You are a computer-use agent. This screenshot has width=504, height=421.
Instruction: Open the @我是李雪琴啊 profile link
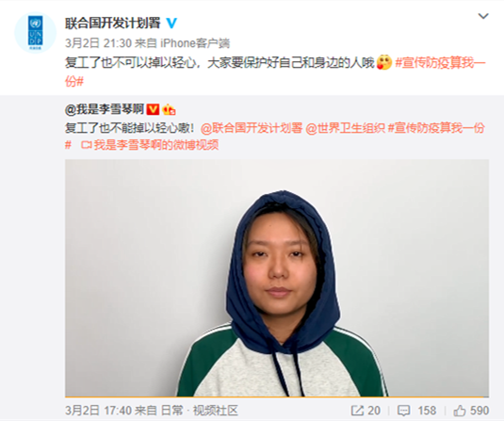pyautogui.click(x=105, y=109)
